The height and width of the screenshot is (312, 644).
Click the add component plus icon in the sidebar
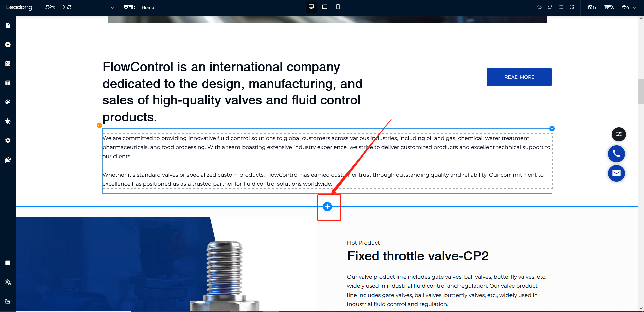pos(8,45)
